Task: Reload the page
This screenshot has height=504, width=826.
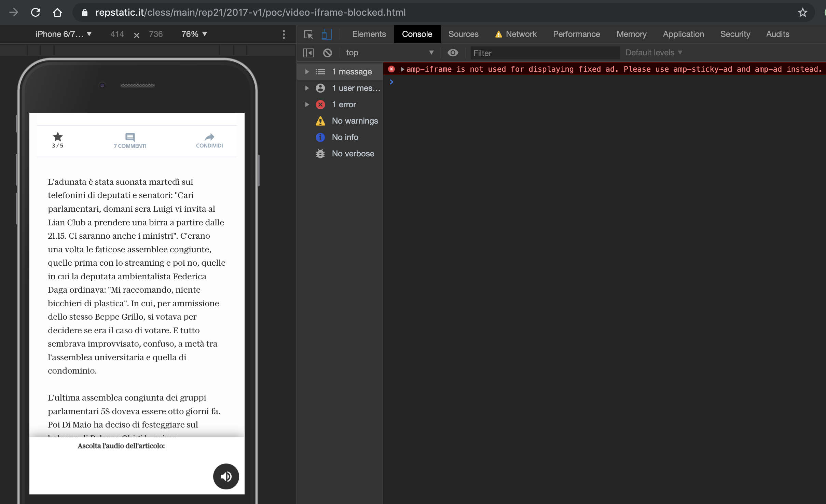Action: tap(36, 12)
